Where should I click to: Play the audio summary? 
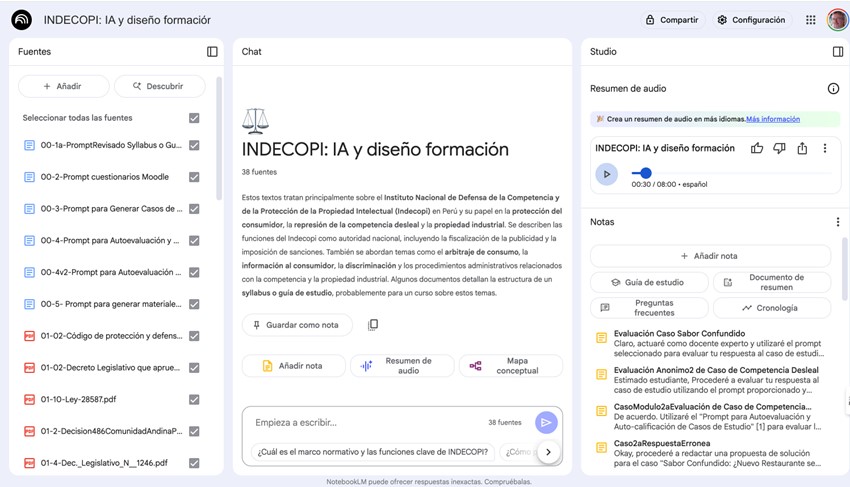pyautogui.click(x=607, y=174)
